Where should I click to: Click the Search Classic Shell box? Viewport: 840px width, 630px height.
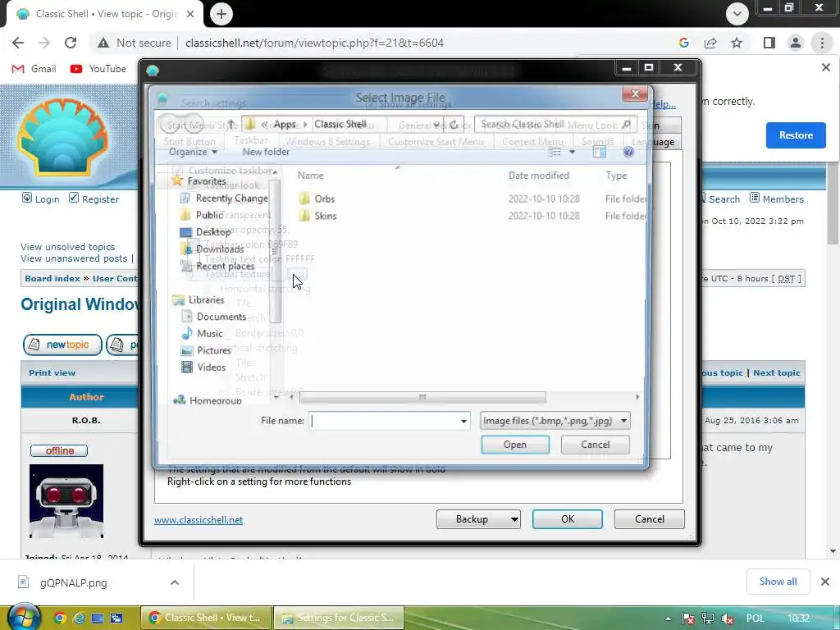[555, 125]
